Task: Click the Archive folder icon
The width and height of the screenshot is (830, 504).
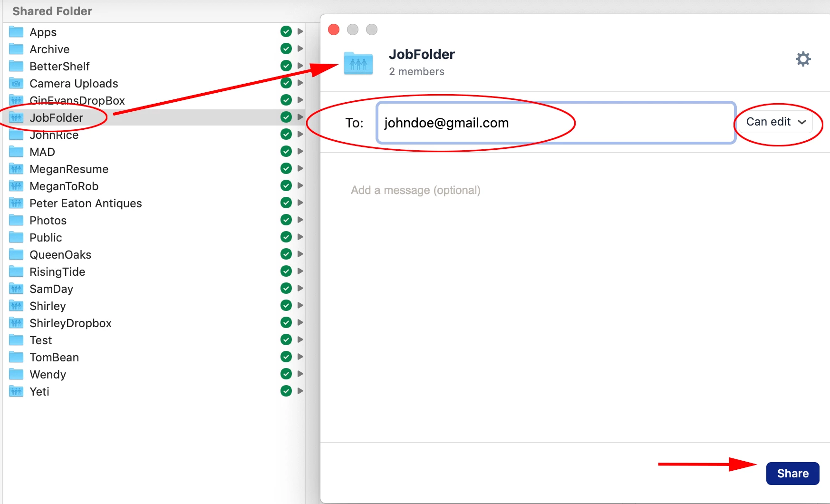Action: pyautogui.click(x=16, y=49)
